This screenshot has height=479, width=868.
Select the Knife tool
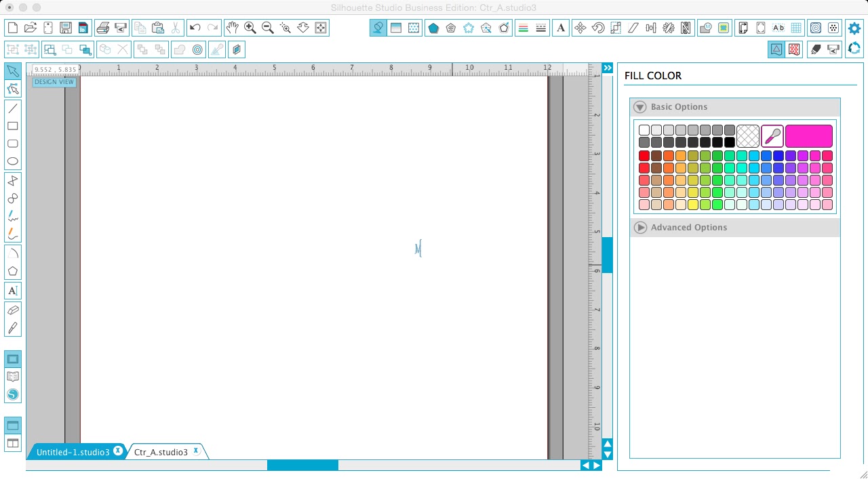12,327
